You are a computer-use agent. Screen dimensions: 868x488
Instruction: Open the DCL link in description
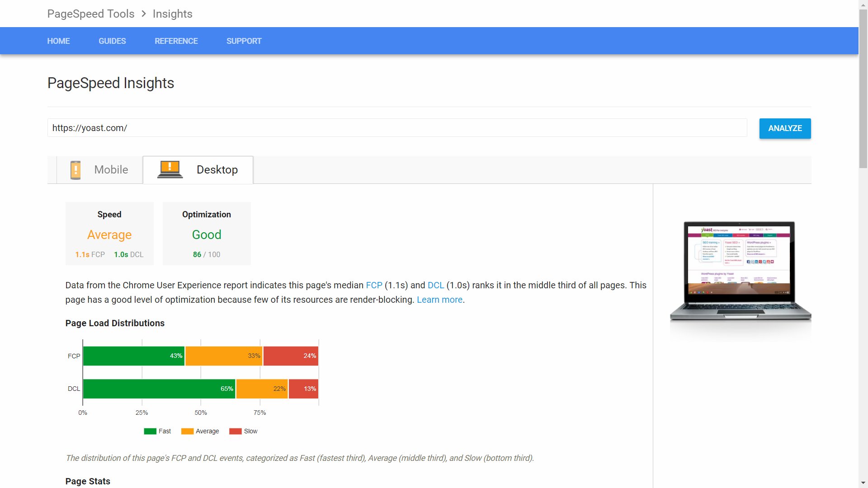(436, 285)
